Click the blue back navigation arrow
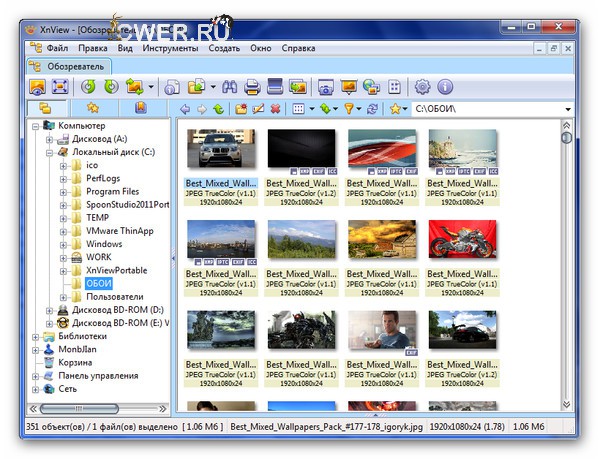 pos(185,108)
